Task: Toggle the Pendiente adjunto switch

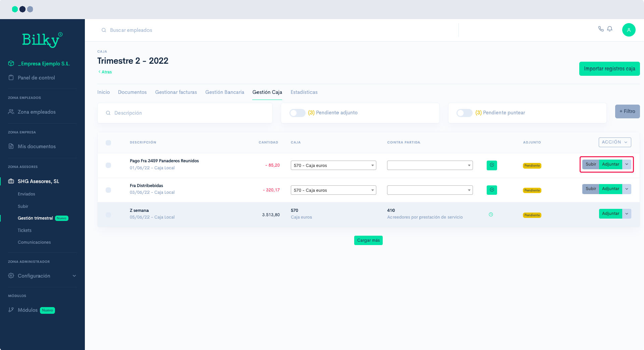Action: [297, 113]
